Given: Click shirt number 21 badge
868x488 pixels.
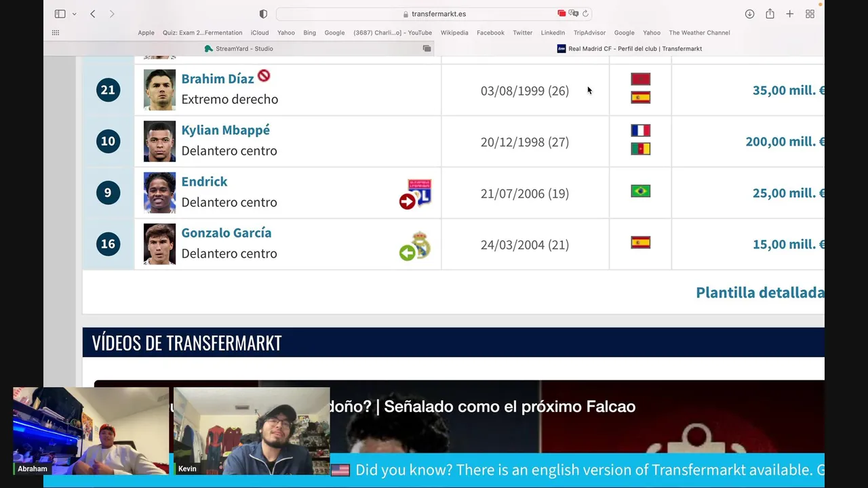Looking at the screenshot, I should 108,89.
